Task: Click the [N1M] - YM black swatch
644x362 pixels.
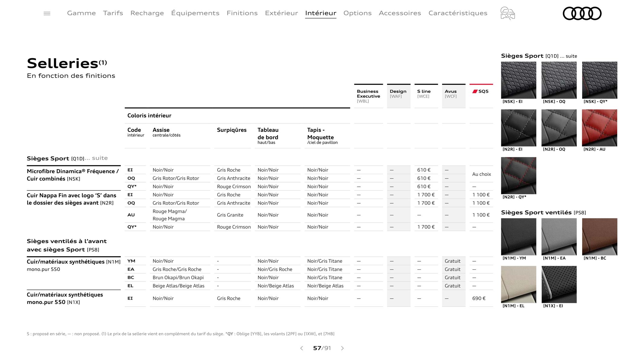Action: coord(518,237)
